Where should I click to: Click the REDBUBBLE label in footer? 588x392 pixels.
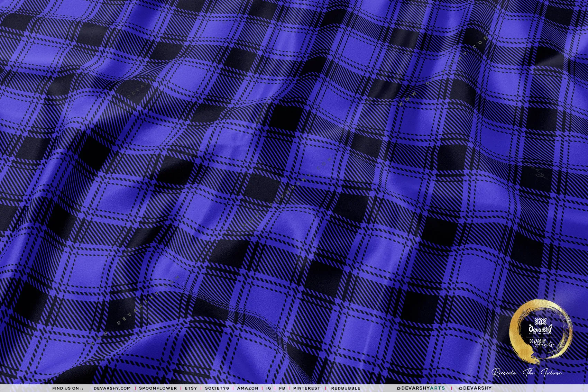click(346, 388)
